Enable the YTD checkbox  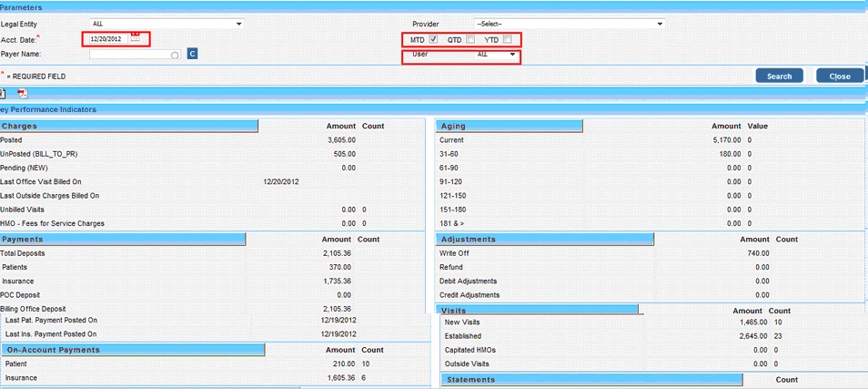click(x=508, y=39)
